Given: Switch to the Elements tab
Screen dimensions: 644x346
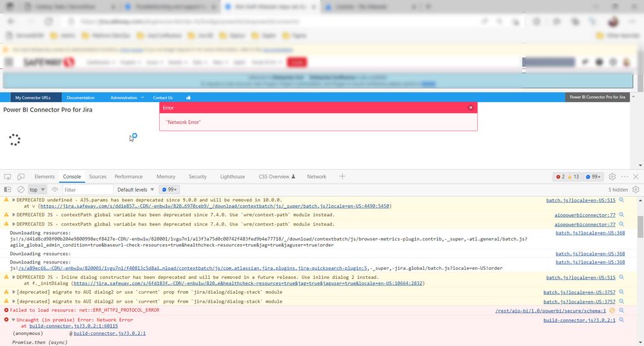Looking at the screenshot, I should (44, 176).
